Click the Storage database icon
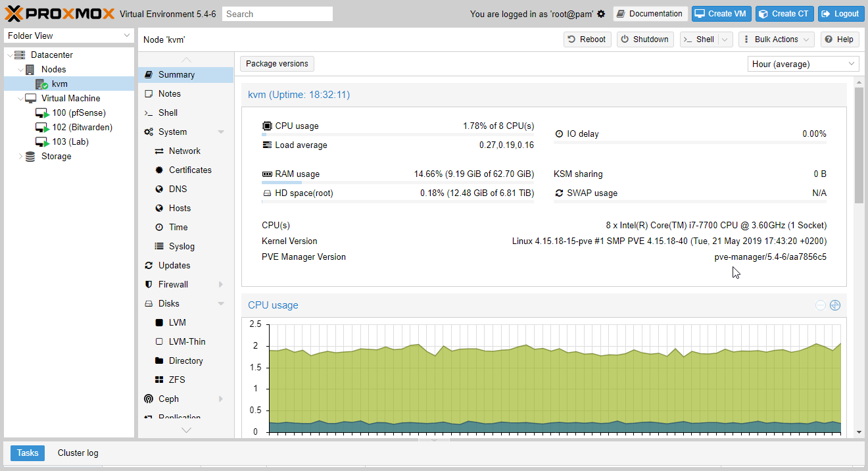The width and height of the screenshot is (868, 471). pos(30,157)
